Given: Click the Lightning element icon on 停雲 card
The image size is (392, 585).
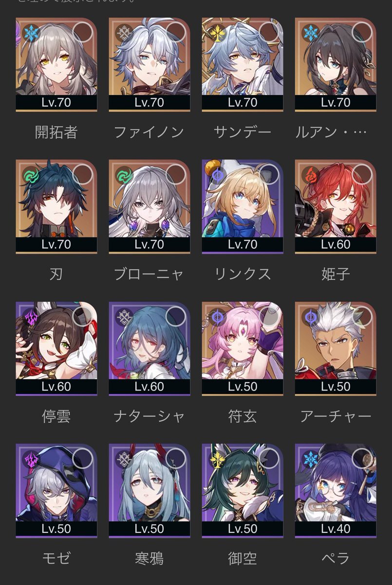Looking at the screenshot, I should point(31,317).
